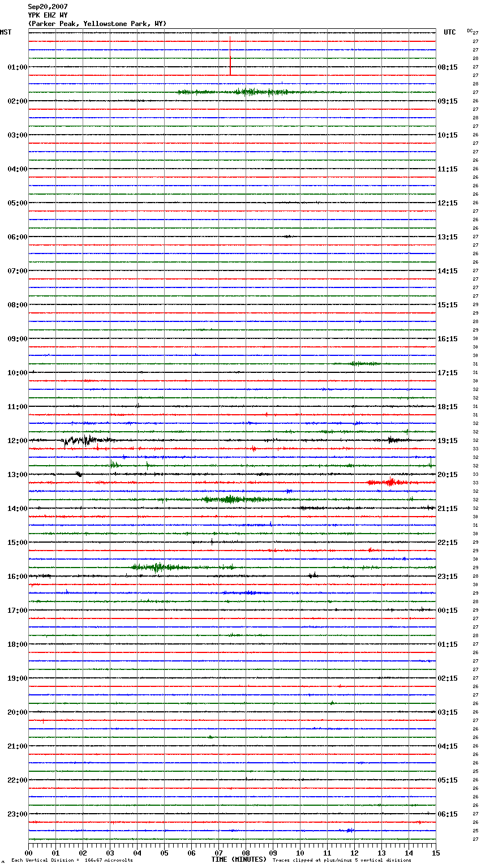The height and width of the screenshot is (868, 481).
Task: Select the 13:00 MST hour label
Action: 18,475
